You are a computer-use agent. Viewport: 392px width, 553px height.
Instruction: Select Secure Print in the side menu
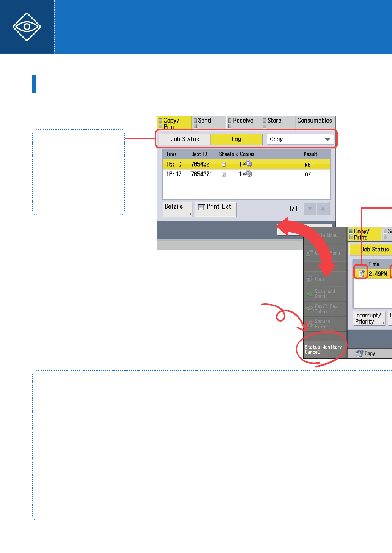325,324
